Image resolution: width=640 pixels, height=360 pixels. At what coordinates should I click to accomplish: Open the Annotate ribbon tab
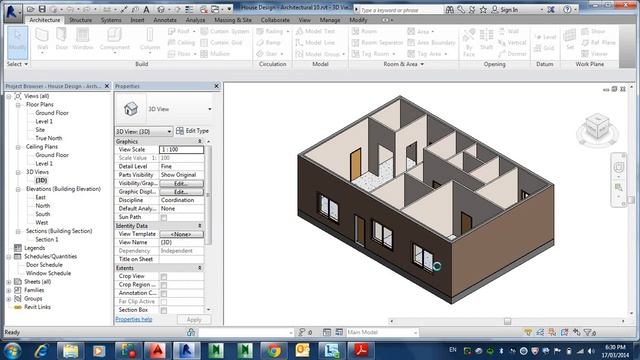[165, 20]
